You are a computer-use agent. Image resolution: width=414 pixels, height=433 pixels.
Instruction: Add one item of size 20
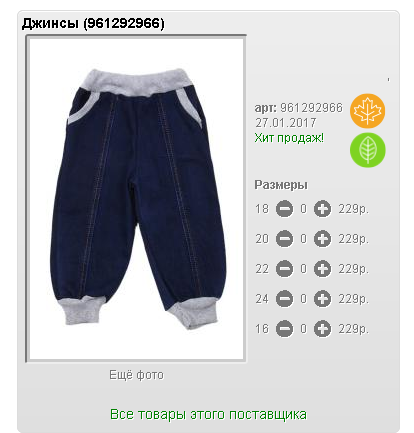pyautogui.click(x=322, y=239)
